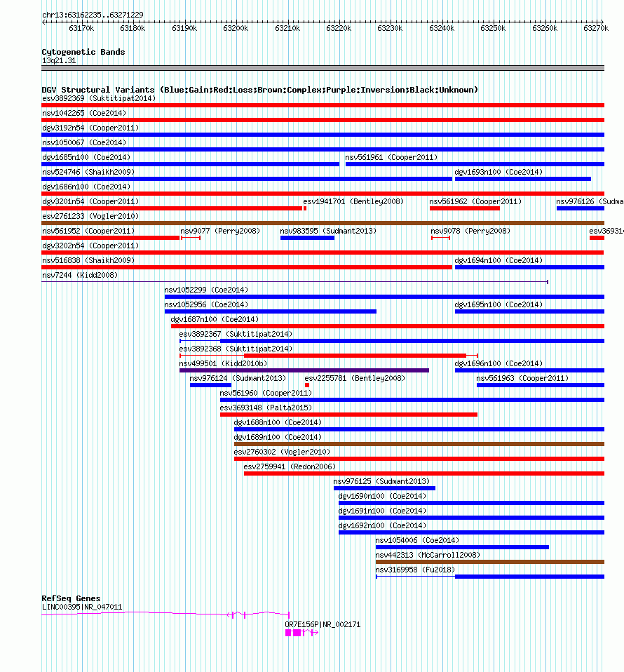Select esv3892368 (Suktitipat2014) label
The height and width of the screenshot is (672, 624).
(x=236, y=349)
